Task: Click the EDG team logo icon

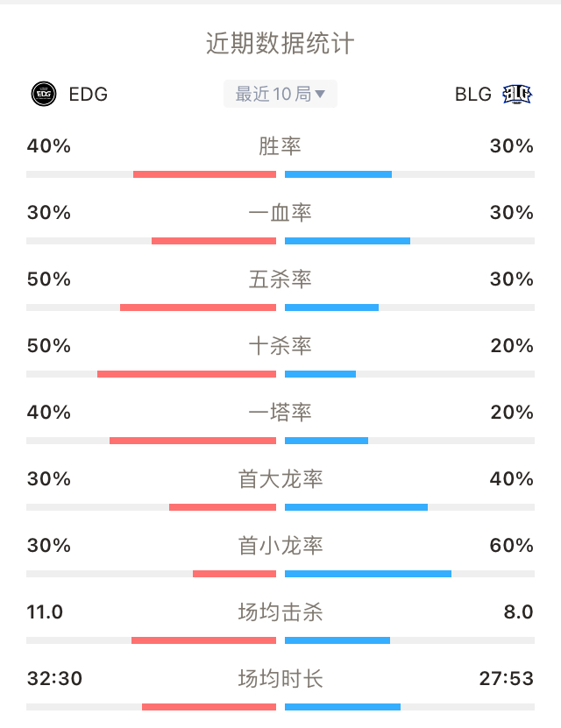Action: click(44, 94)
